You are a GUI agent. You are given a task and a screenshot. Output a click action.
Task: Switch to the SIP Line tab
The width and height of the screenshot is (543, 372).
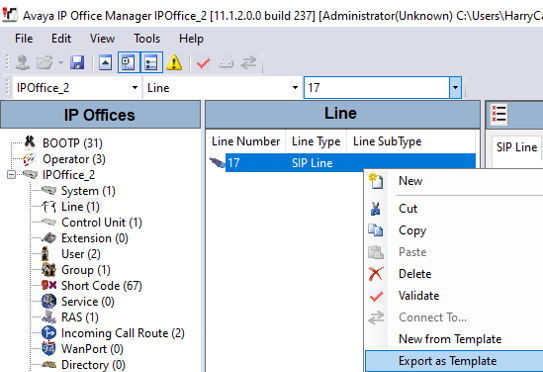516,147
